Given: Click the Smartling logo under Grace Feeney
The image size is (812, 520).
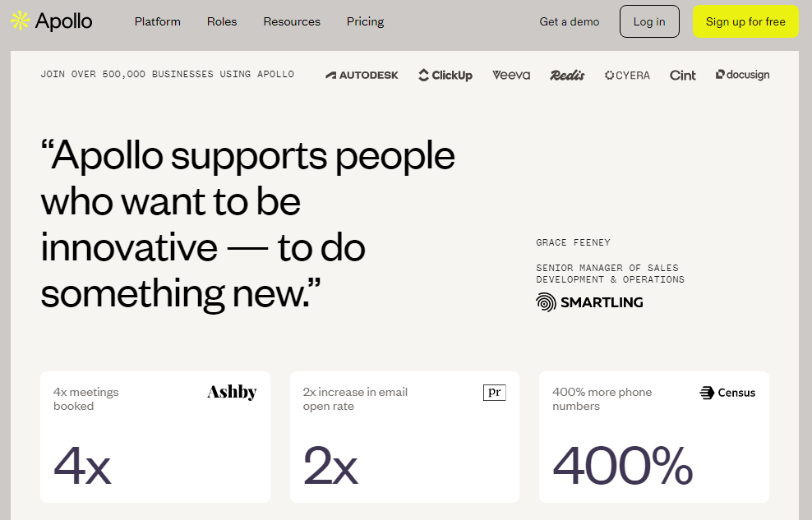Looking at the screenshot, I should [x=589, y=302].
